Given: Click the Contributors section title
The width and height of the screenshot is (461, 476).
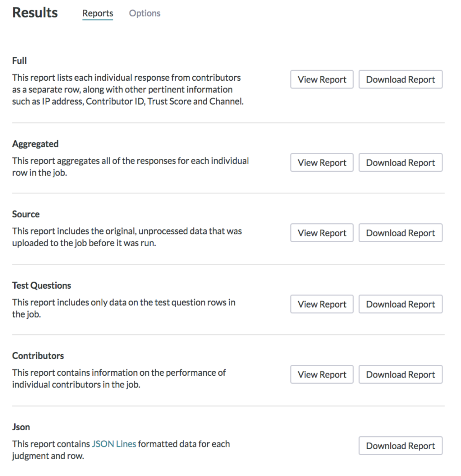Looking at the screenshot, I should pos(38,356).
